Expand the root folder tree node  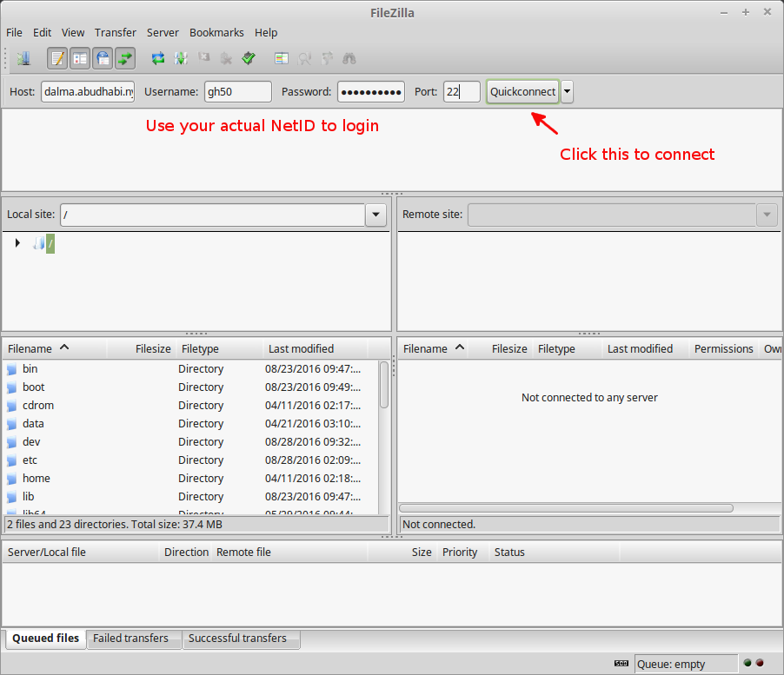tap(17, 244)
